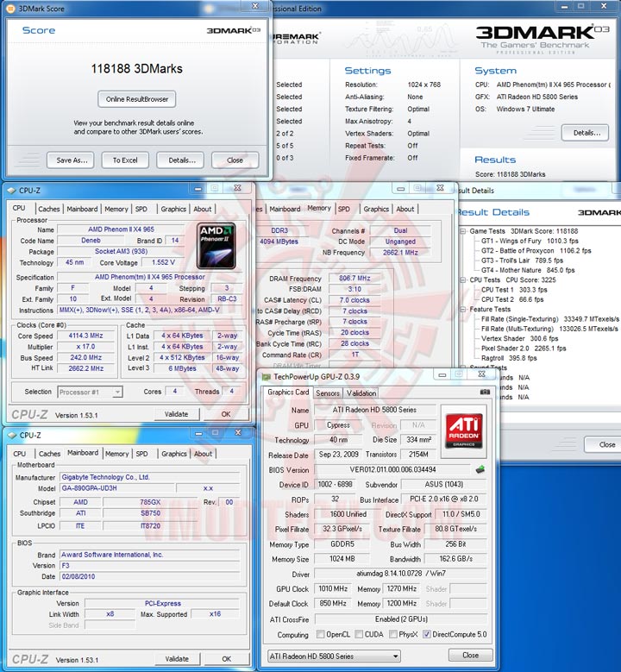This screenshot has width=621, height=672.
Task: Open Mainboard tab in top CPU-Z window
Action: (82, 209)
